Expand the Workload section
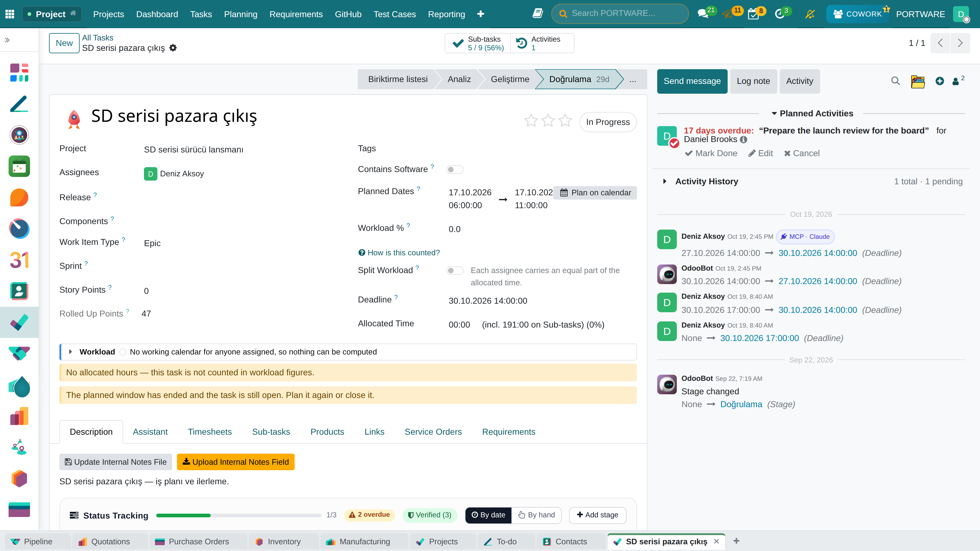This screenshot has width=980, height=551. click(x=70, y=352)
